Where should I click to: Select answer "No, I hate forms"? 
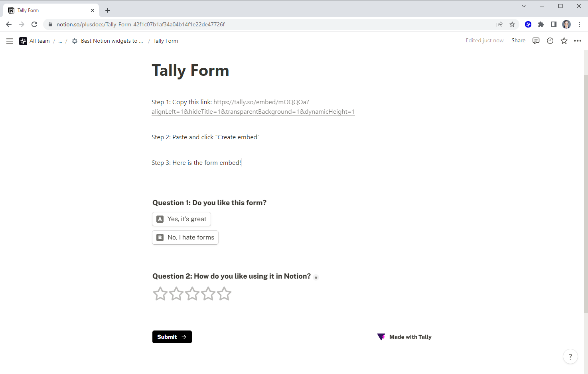coord(185,237)
